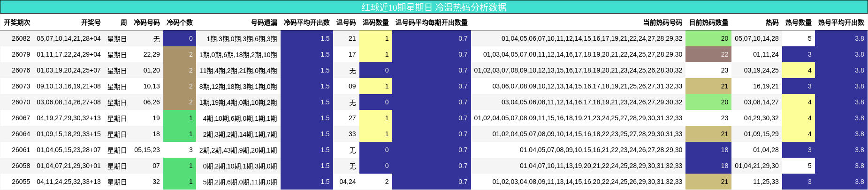Click the '热号平均开出数' column header
868x190 pixels.
pos(841,22)
